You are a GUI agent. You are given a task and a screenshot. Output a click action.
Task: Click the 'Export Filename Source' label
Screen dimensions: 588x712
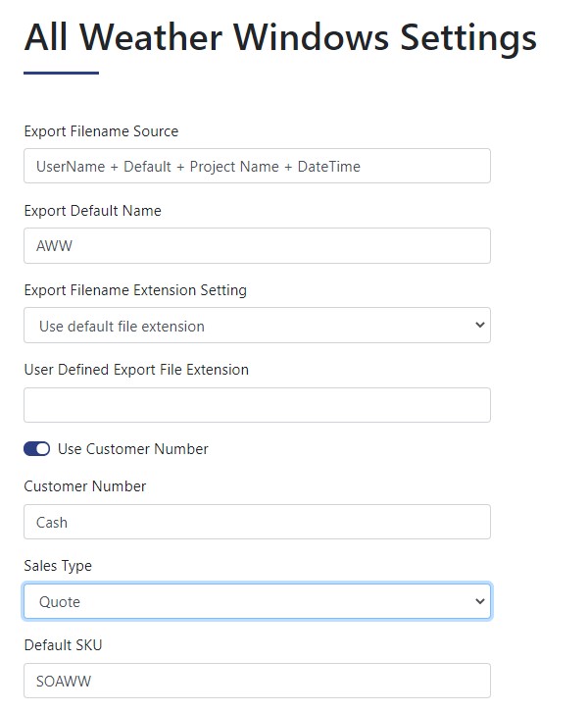(x=101, y=131)
